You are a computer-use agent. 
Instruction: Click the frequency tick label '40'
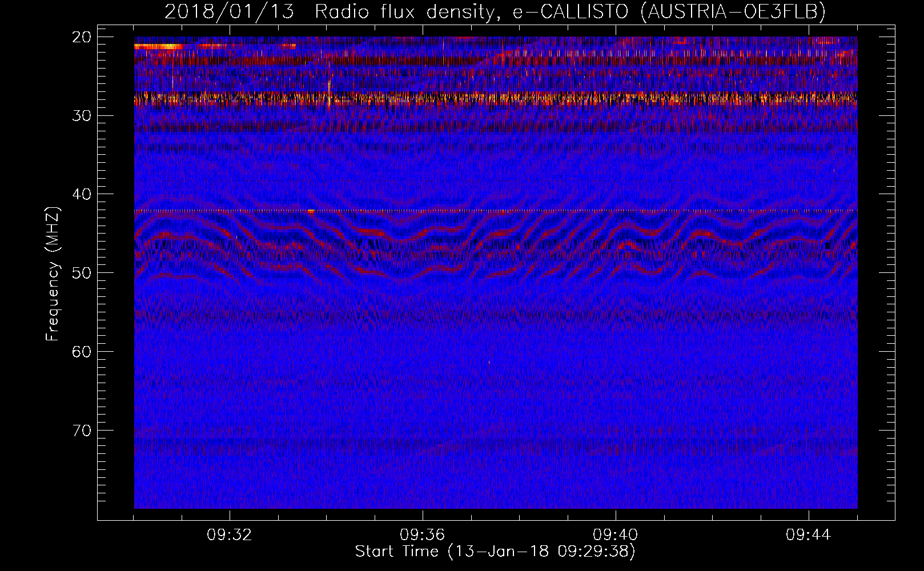[82, 194]
